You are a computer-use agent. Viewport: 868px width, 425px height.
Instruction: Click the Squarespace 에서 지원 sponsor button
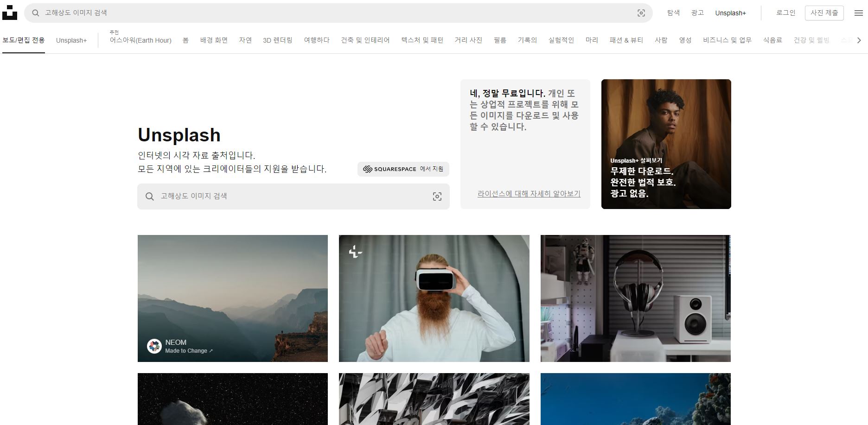pyautogui.click(x=403, y=169)
